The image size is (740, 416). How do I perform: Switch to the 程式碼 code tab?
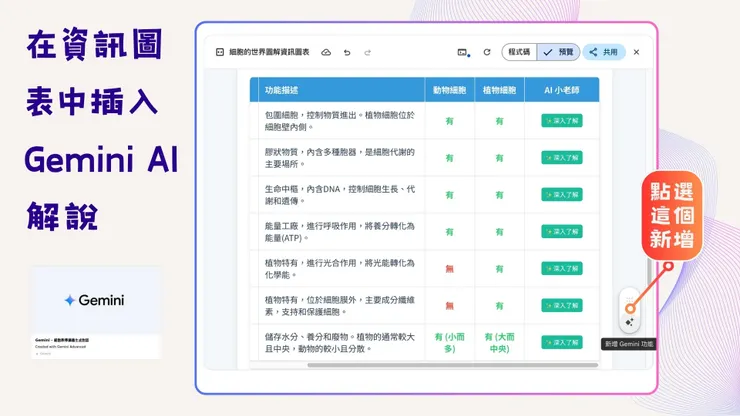coord(519,52)
